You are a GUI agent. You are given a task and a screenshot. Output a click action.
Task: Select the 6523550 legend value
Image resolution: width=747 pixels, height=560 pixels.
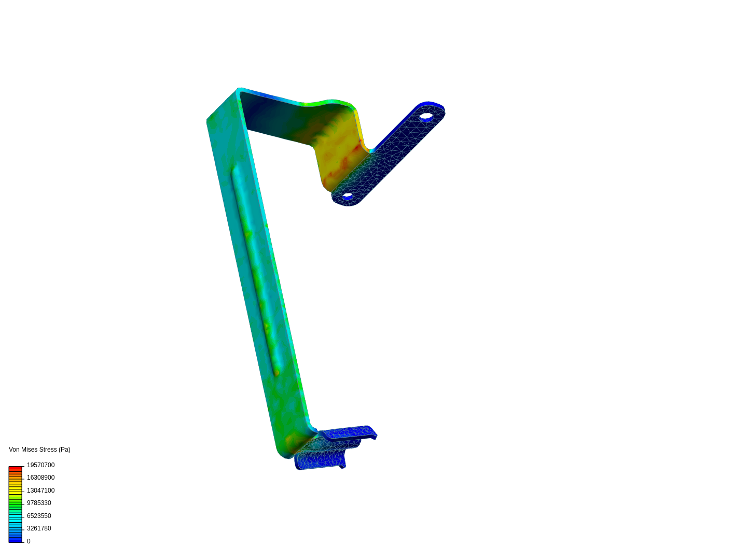click(x=39, y=516)
